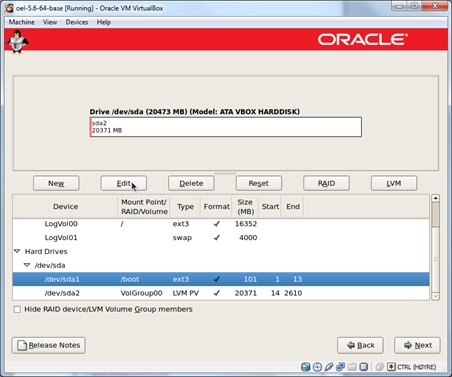Image resolution: width=452 pixels, height=377 pixels.
Task: Click the Start column header
Action: [270, 207]
